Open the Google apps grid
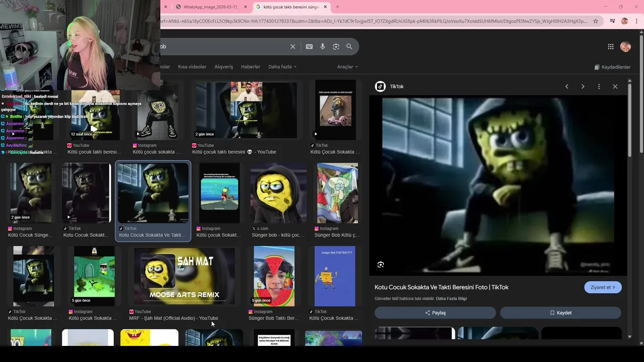This screenshot has height=362, width=644. 611,47
